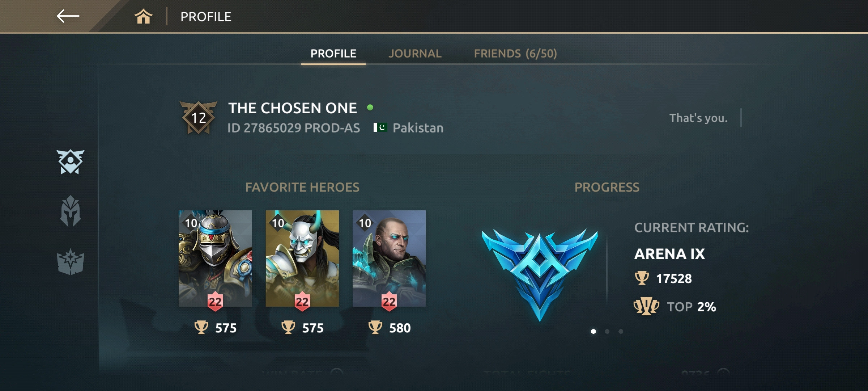This screenshot has height=391, width=868.
Task: Tap the Pakistan flag icon
Action: click(380, 127)
